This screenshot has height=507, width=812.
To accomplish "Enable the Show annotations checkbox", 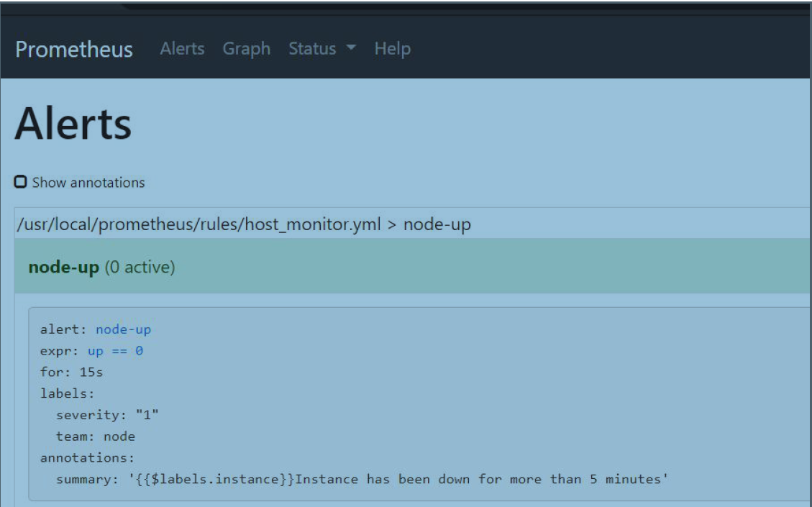I will tap(20, 182).
